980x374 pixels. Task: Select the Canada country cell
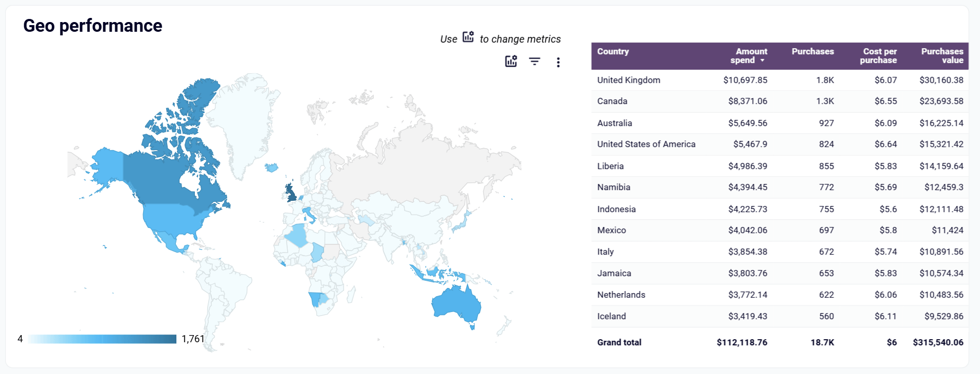[612, 101]
